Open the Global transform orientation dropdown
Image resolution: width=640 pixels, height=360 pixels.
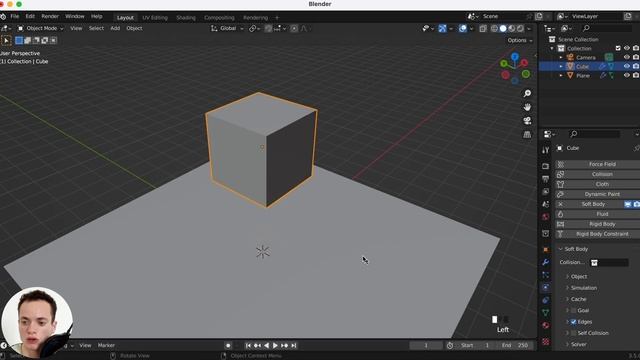[227, 28]
